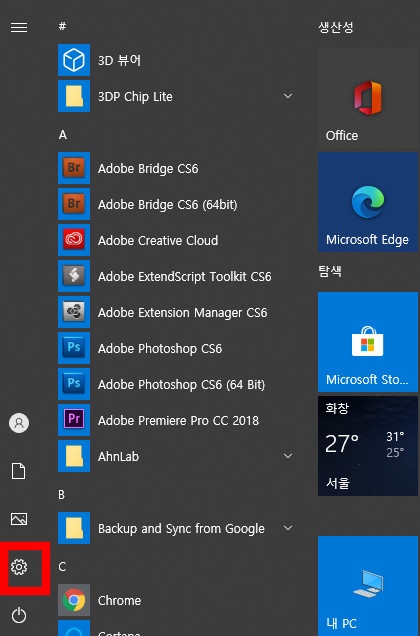Click the Adobe Creative Cloud app name
Image resolution: width=420 pixels, height=636 pixels.
[158, 241]
